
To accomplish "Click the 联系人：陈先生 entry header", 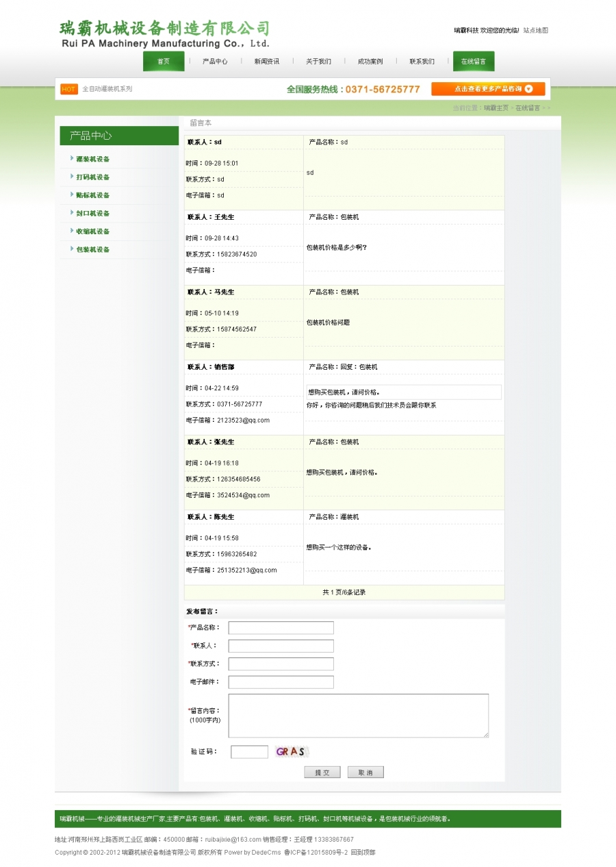I will (x=211, y=517).
